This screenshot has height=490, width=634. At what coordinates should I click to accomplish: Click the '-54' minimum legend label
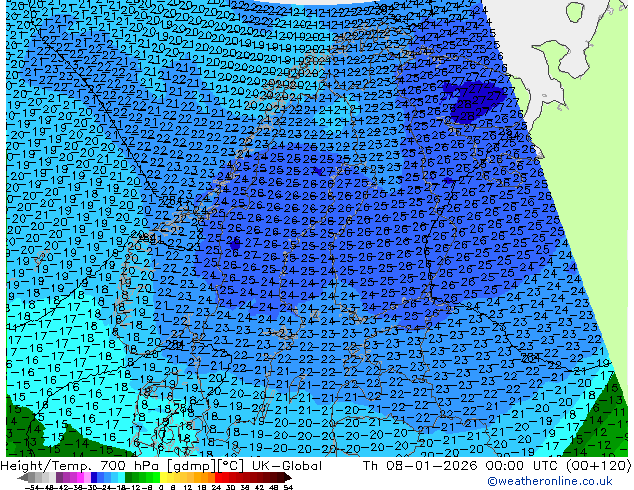pyautogui.click(x=32, y=487)
